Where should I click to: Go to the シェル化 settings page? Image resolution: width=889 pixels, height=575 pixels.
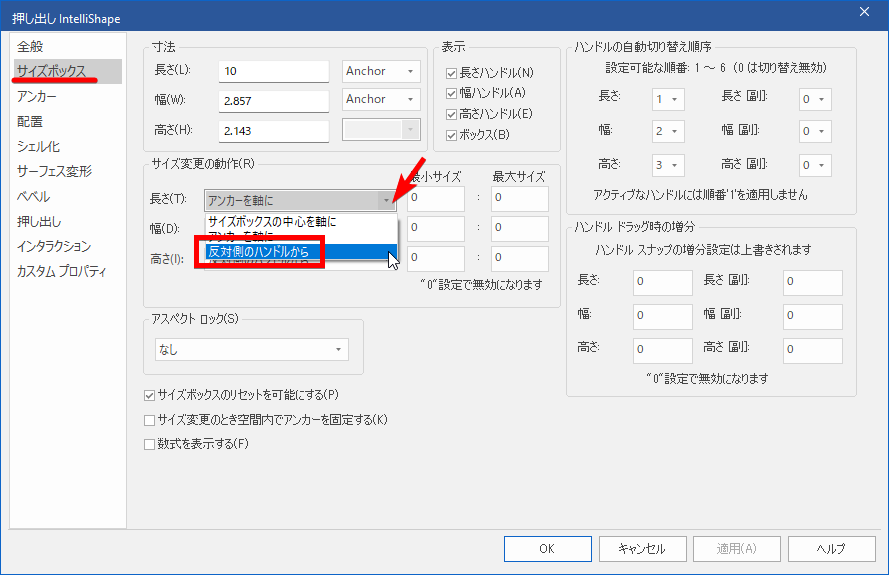[x=40, y=146]
